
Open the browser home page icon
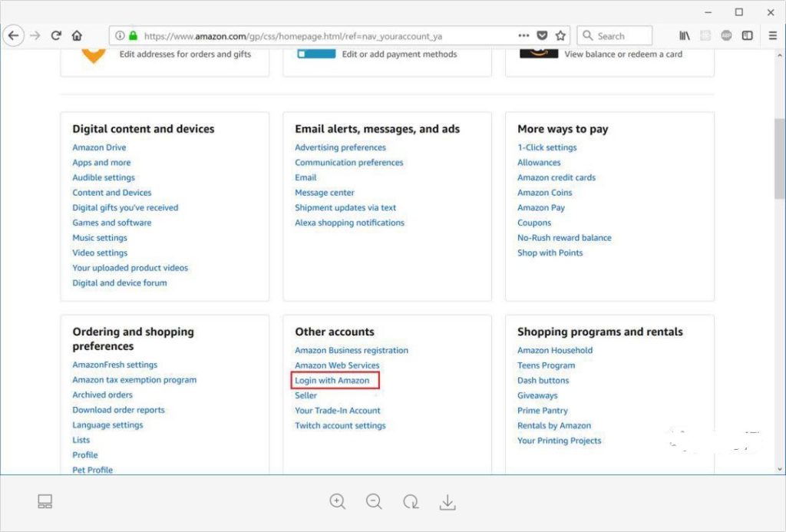point(77,35)
